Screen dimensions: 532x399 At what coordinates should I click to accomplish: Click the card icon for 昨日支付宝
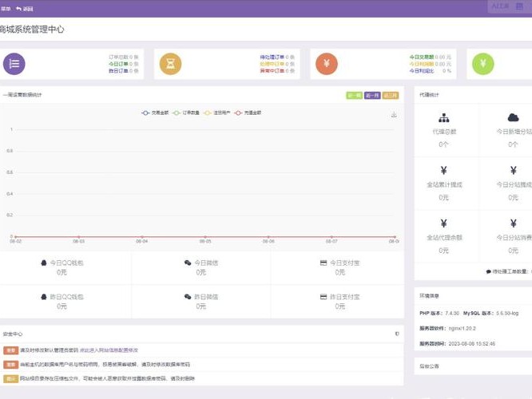[x=324, y=297]
